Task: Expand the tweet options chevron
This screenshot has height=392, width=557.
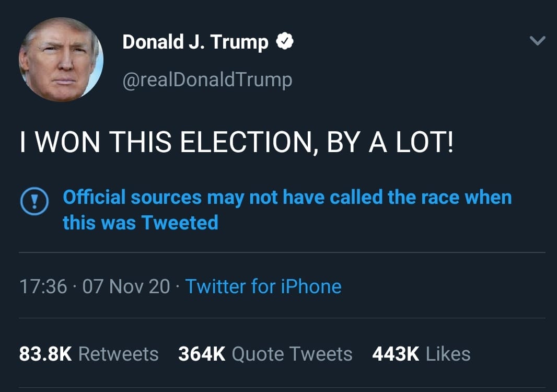Action: 538,41
